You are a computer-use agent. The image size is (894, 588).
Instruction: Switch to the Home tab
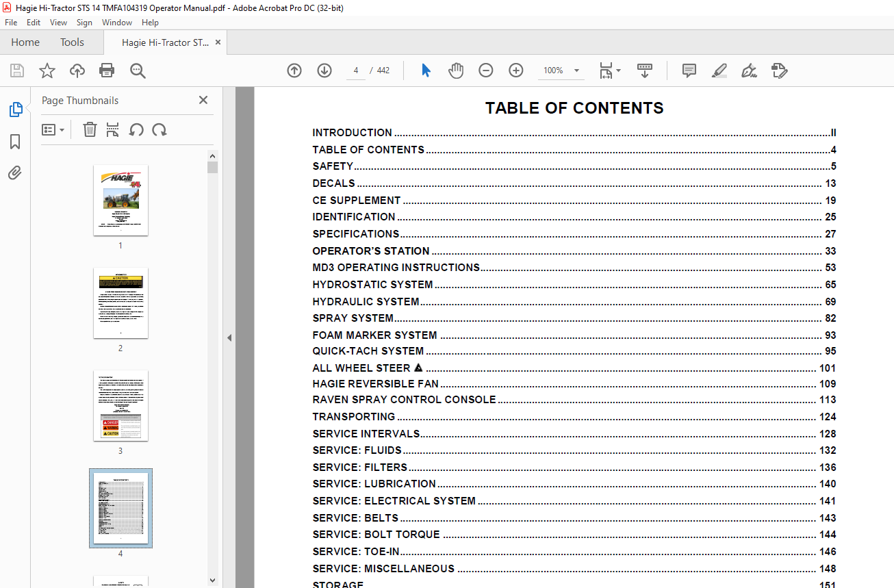25,42
